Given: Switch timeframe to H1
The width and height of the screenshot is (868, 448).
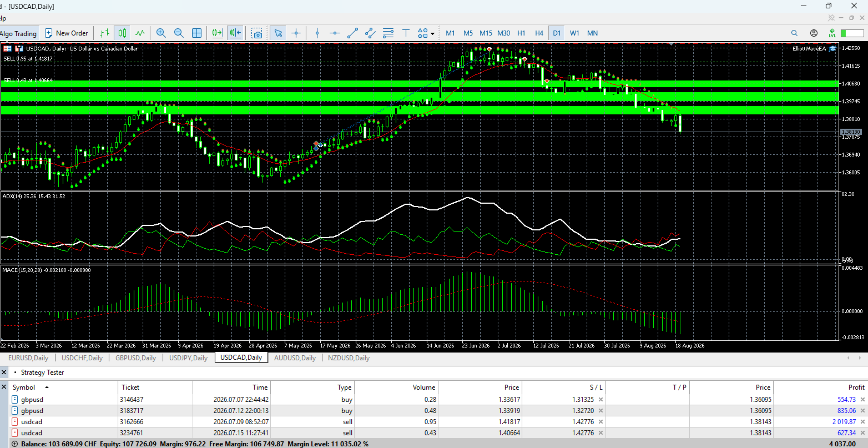Looking at the screenshot, I should pyautogui.click(x=521, y=33).
